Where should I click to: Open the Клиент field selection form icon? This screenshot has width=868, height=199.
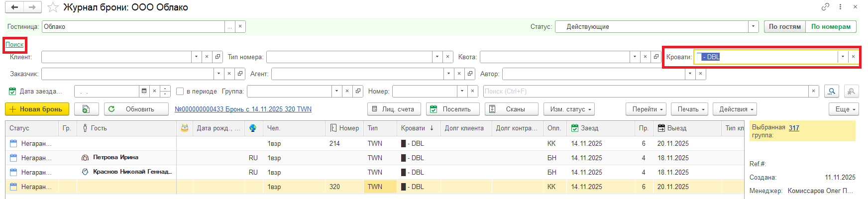[x=217, y=57]
